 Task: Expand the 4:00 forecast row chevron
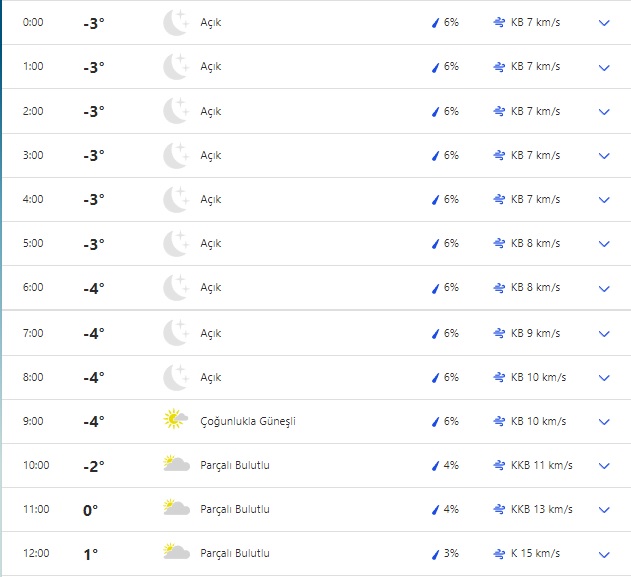pos(603,200)
